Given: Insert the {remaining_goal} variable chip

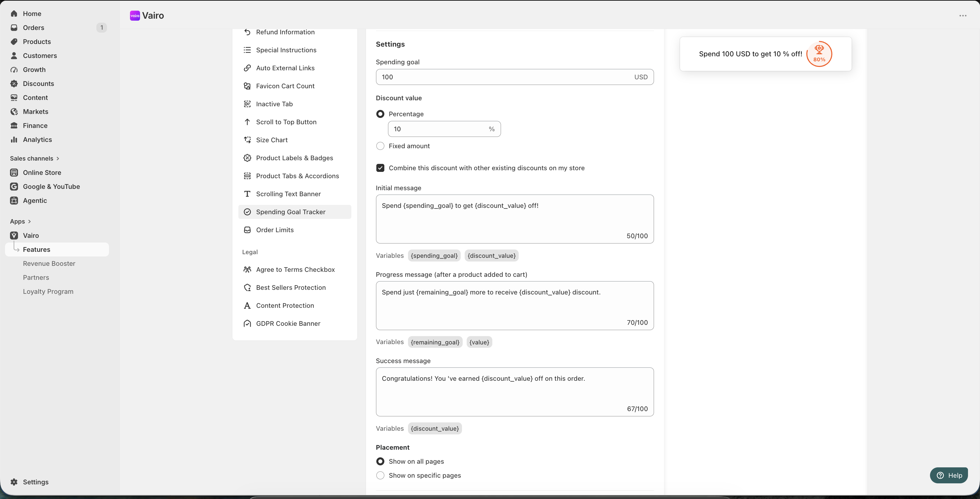Looking at the screenshot, I should (435, 342).
